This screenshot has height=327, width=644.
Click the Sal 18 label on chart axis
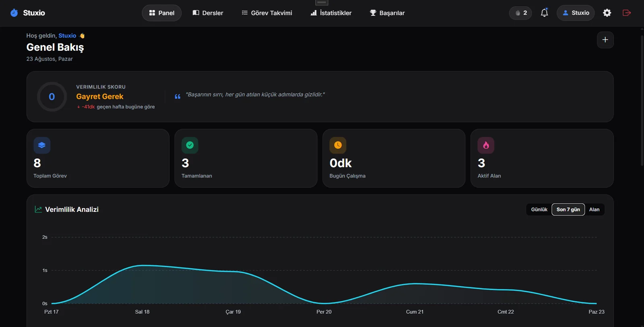coord(142,312)
